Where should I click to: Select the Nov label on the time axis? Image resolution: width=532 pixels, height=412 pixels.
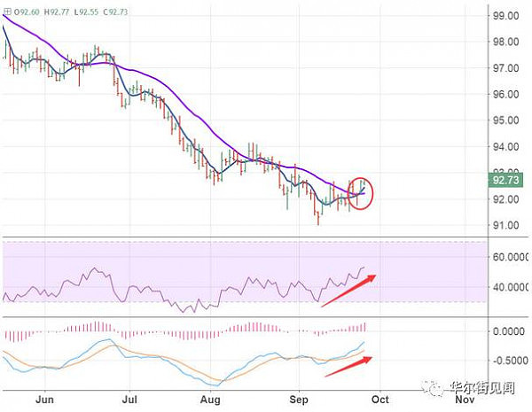(x=465, y=400)
